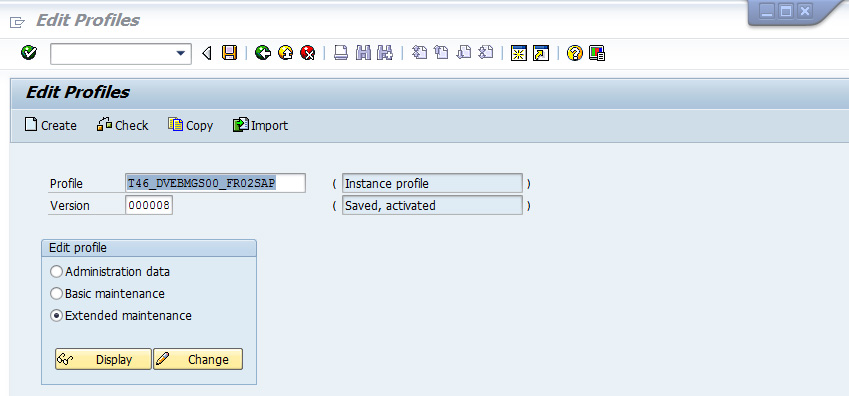This screenshot has width=849, height=396.
Task: Click the Check button in application toolbar
Action: coord(122,125)
